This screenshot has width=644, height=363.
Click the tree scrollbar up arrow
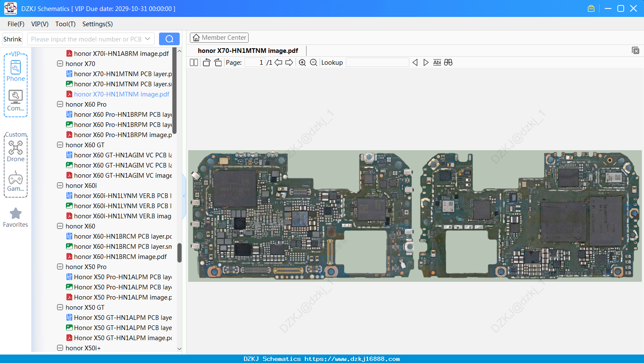pyautogui.click(x=179, y=51)
